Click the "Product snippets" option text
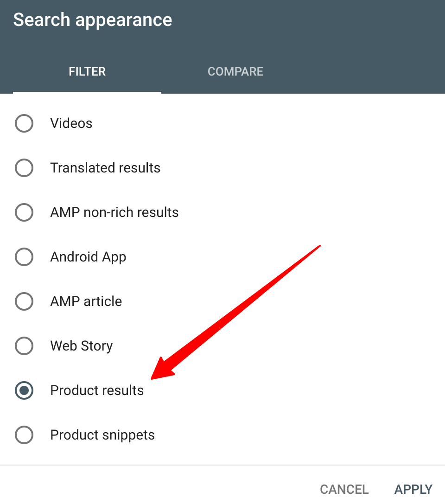The width and height of the screenshot is (445, 504). (x=102, y=435)
